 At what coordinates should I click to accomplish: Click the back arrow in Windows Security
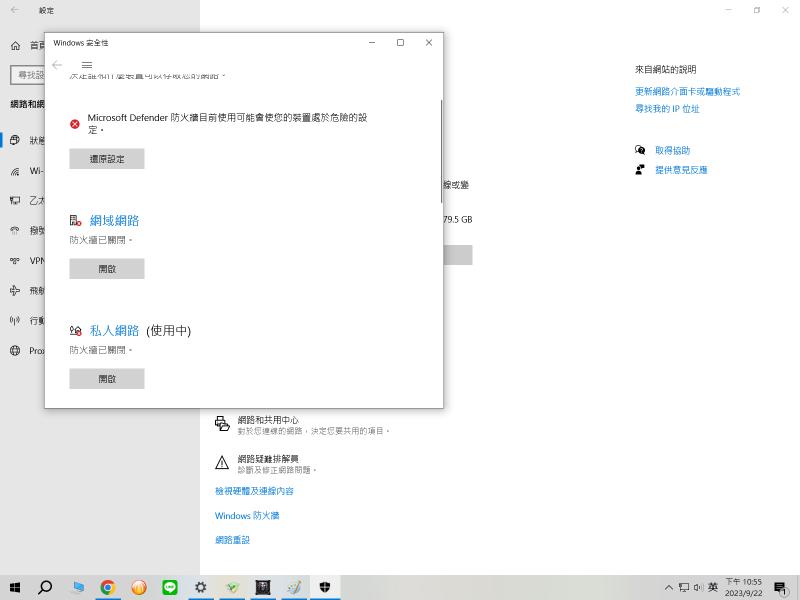(57, 65)
